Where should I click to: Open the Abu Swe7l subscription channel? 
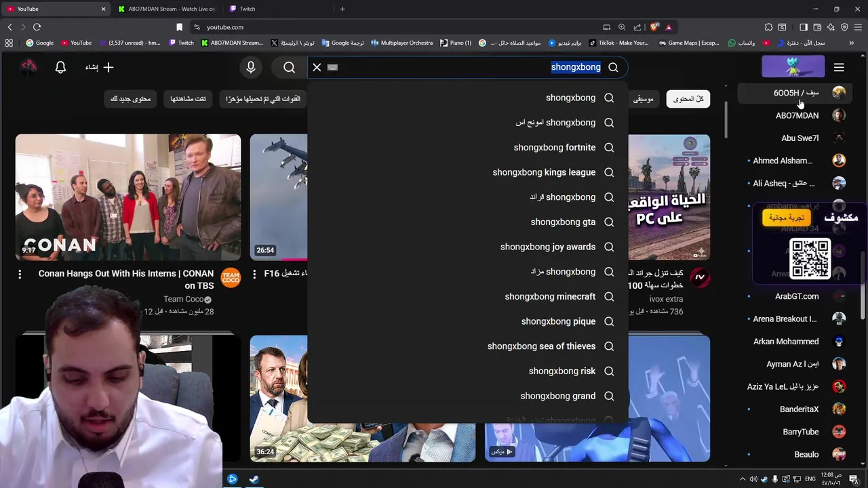coord(793,138)
